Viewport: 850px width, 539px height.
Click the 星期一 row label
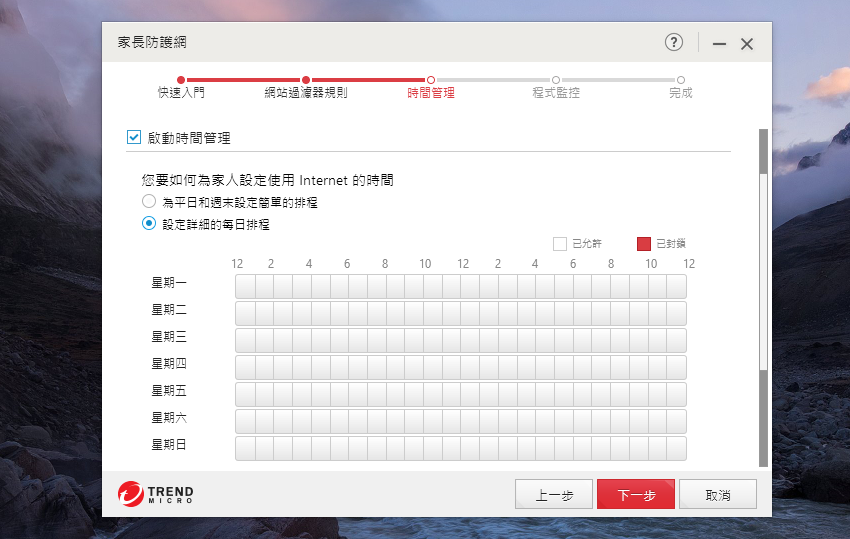(169, 283)
